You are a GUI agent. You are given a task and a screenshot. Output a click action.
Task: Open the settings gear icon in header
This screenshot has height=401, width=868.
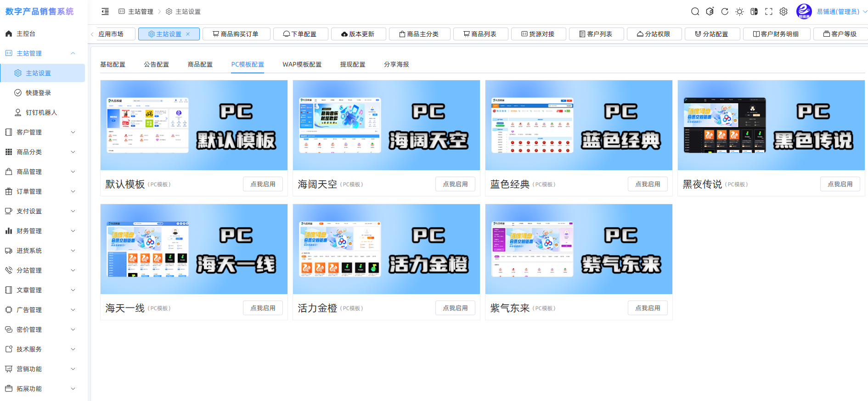pyautogui.click(x=783, y=11)
